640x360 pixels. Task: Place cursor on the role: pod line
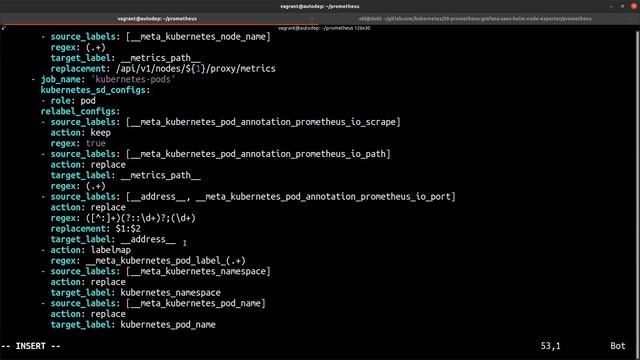(x=69, y=100)
